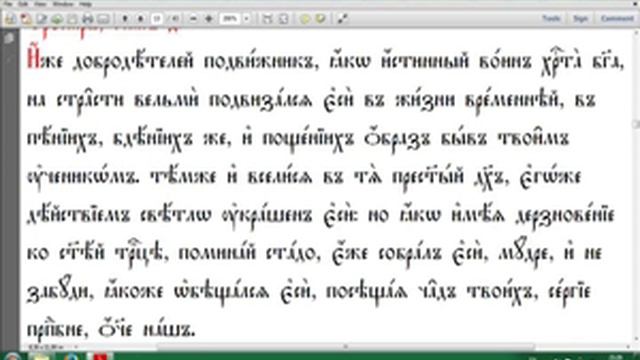
Task: Click the horizontal scrollbar thumb
Action: click(x=345, y=347)
